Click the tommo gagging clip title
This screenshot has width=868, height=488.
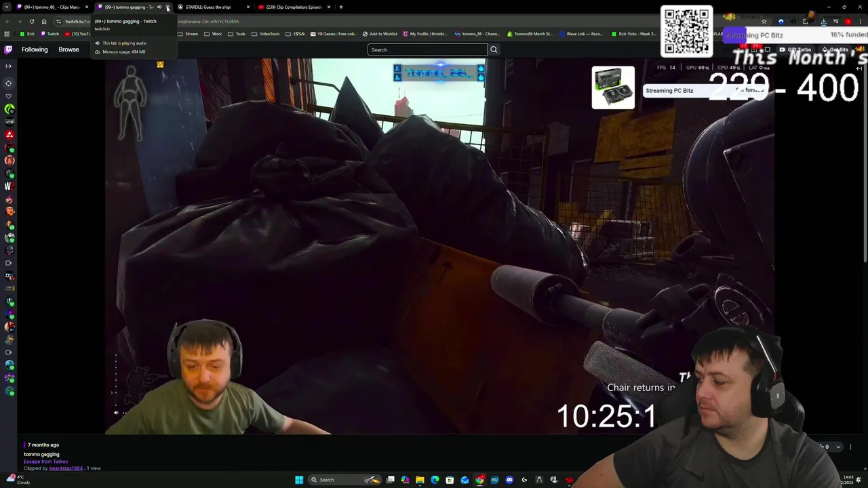coord(41,454)
